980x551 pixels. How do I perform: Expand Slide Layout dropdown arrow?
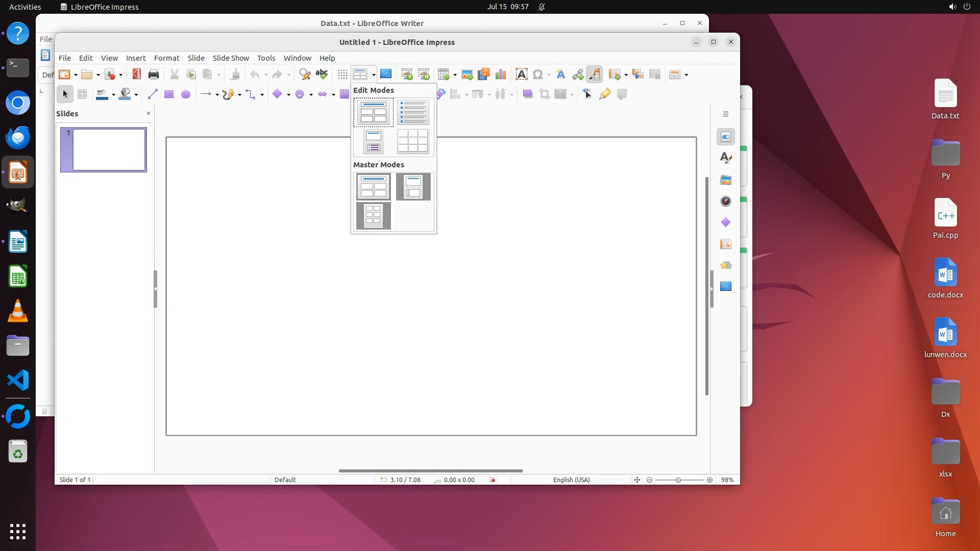[x=686, y=75]
